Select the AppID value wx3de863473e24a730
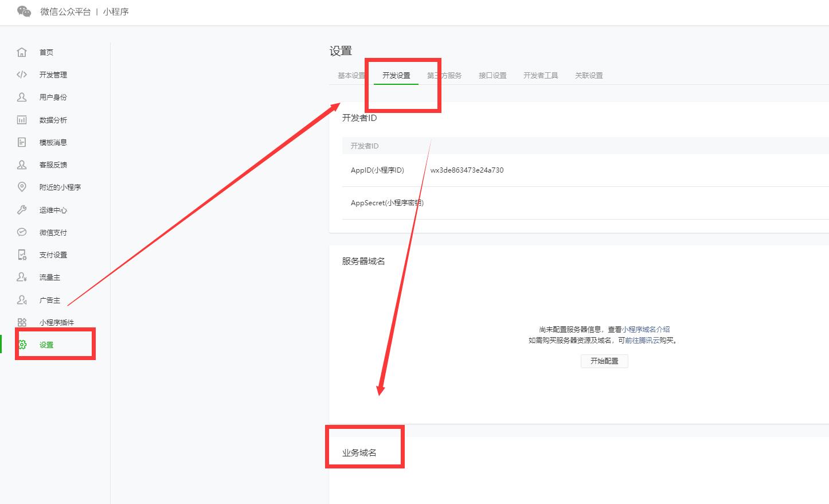This screenshot has width=829, height=504. pos(467,170)
